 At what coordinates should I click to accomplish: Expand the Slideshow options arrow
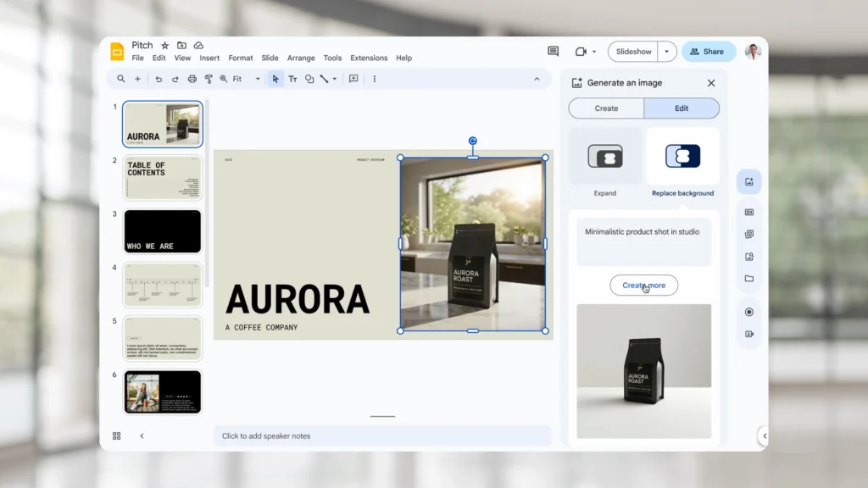point(667,52)
